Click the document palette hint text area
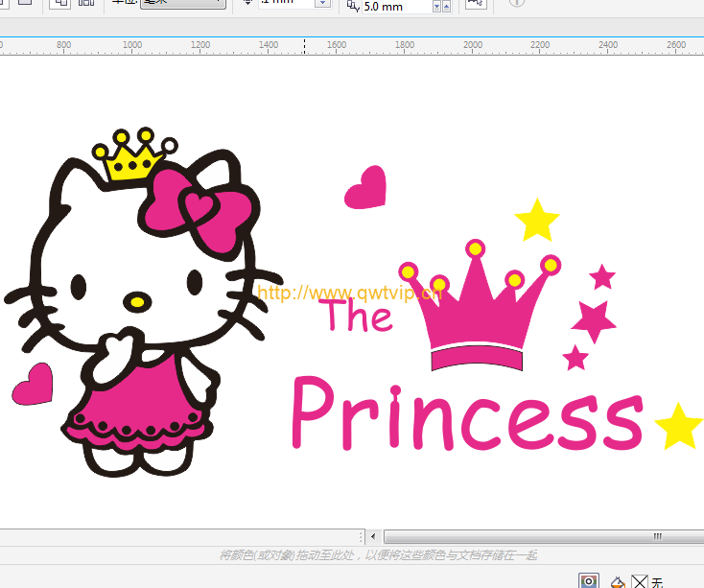The width and height of the screenshot is (704, 588). [x=378, y=555]
